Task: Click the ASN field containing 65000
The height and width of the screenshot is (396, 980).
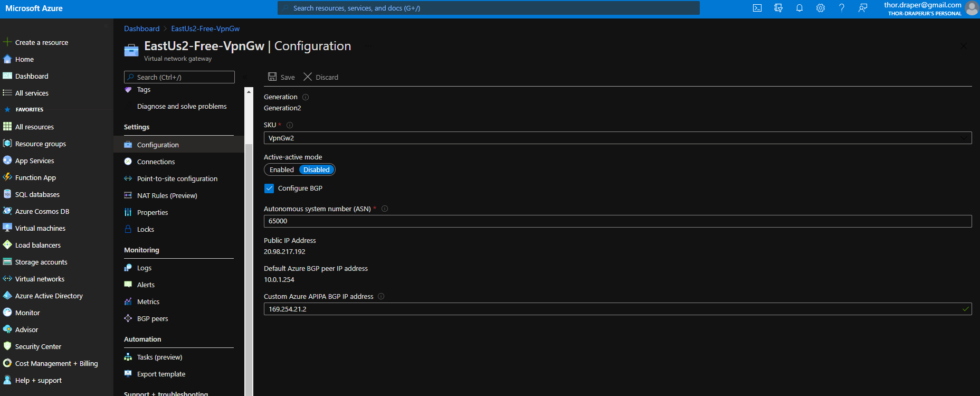Action: click(x=617, y=221)
